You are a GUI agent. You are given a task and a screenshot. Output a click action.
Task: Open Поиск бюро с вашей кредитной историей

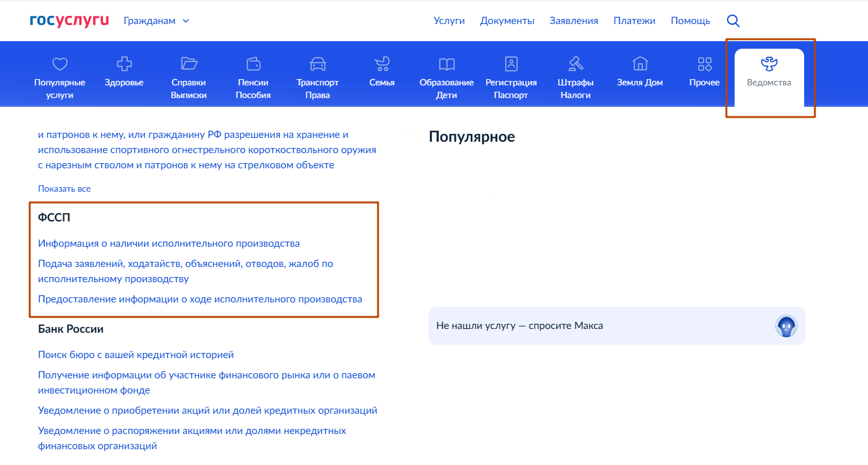coord(136,354)
